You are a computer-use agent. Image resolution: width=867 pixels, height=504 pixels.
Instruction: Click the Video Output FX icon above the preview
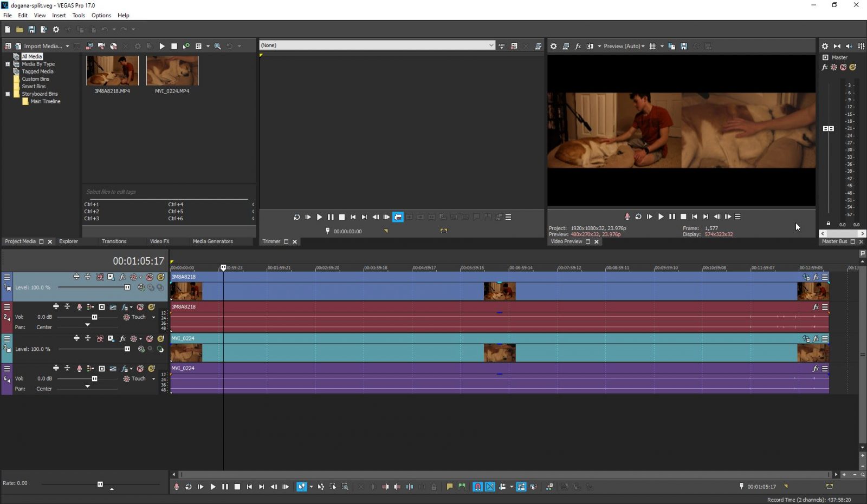pos(578,46)
